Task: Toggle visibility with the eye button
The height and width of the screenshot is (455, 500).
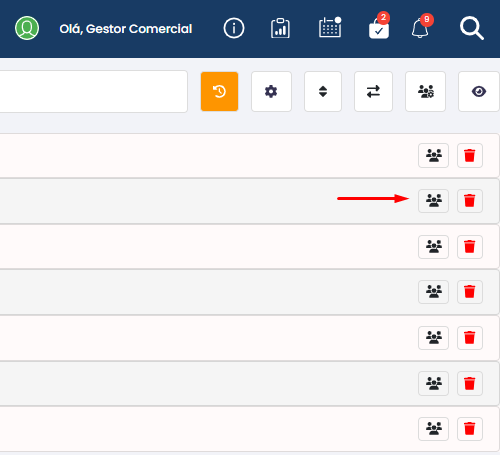Action: [479, 91]
